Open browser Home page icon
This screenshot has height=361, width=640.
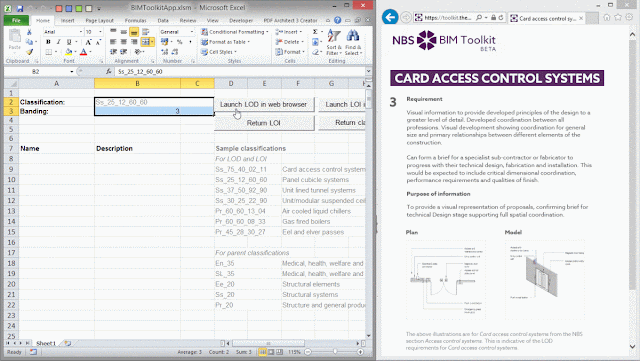[607, 17]
